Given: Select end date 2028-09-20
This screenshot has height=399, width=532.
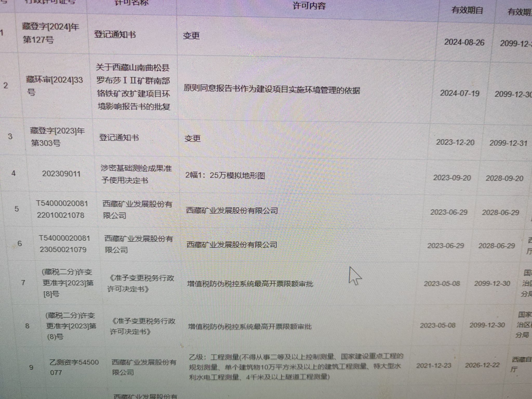Looking at the screenshot, I should point(504,178).
